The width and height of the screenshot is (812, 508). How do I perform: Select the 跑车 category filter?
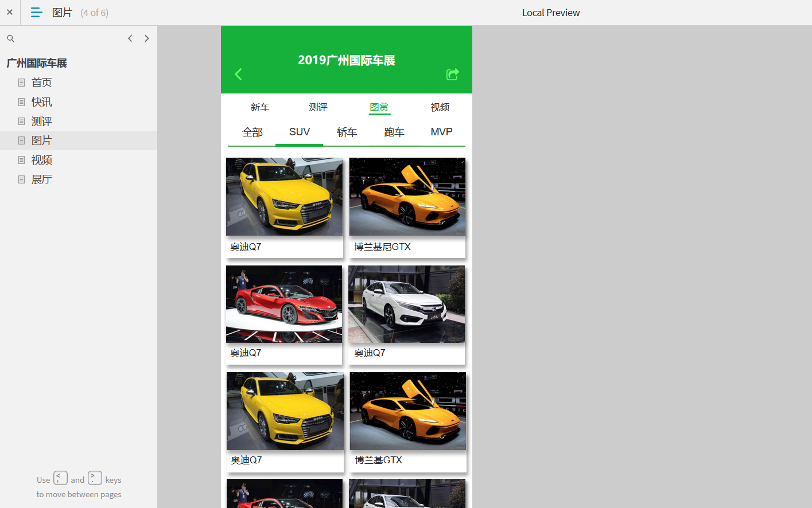point(394,132)
